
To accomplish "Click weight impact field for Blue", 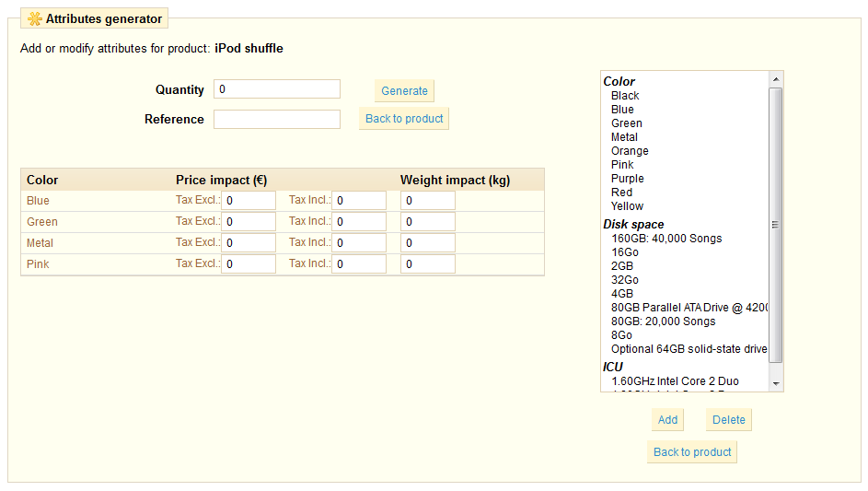I will coord(428,201).
